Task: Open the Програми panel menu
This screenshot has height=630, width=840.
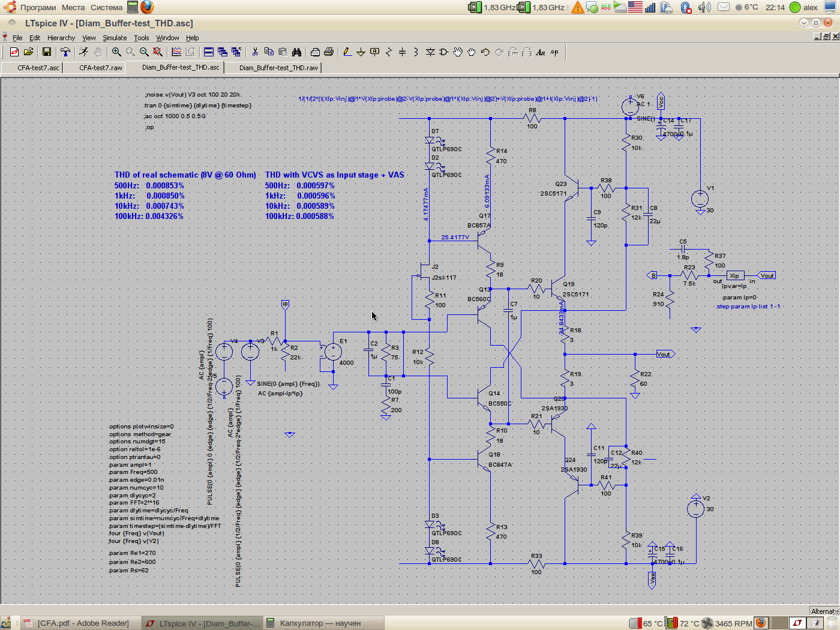Action: (38, 7)
